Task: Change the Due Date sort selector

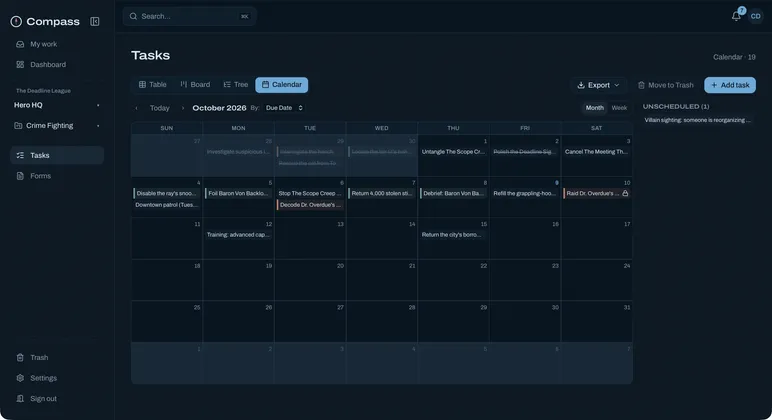Action: [284, 108]
